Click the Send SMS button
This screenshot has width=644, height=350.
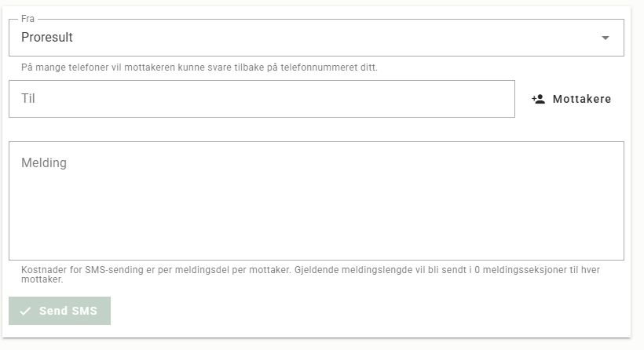(x=60, y=311)
